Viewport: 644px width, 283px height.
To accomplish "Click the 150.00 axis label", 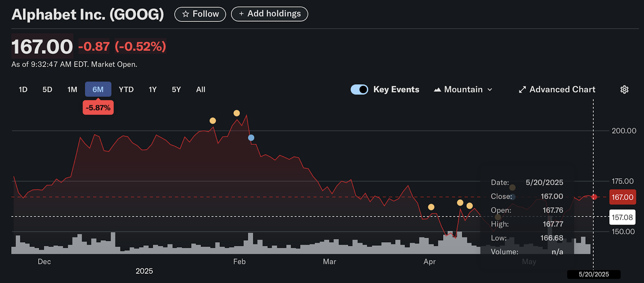I will coord(623,232).
